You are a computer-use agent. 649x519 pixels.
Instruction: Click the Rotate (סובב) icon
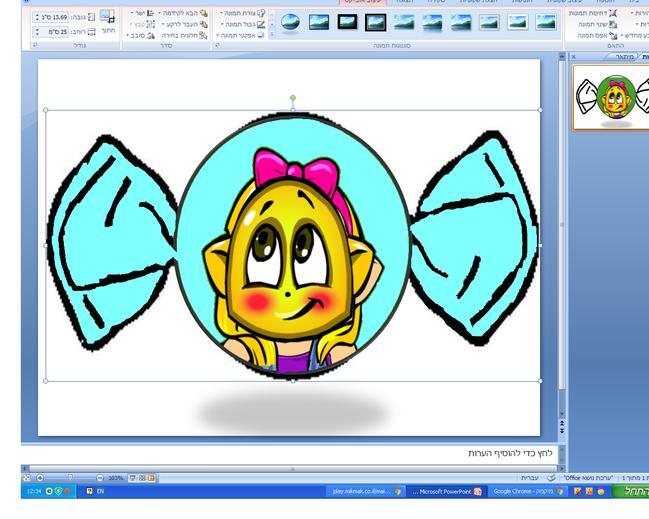pos(150,36)
